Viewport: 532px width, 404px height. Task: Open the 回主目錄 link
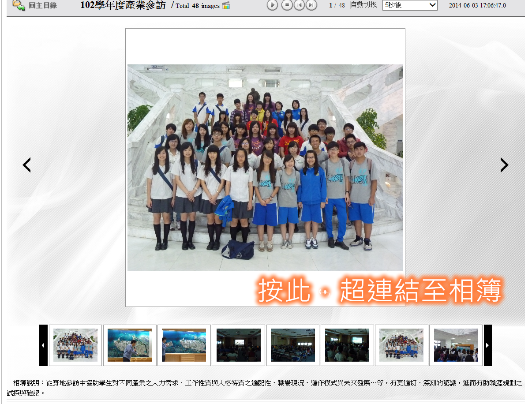(x=42, y=6)
